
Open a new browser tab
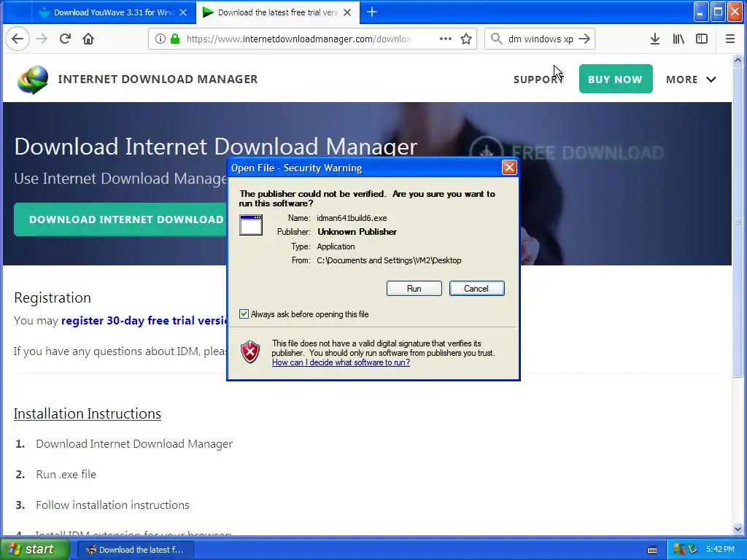(x=372, y=12)
